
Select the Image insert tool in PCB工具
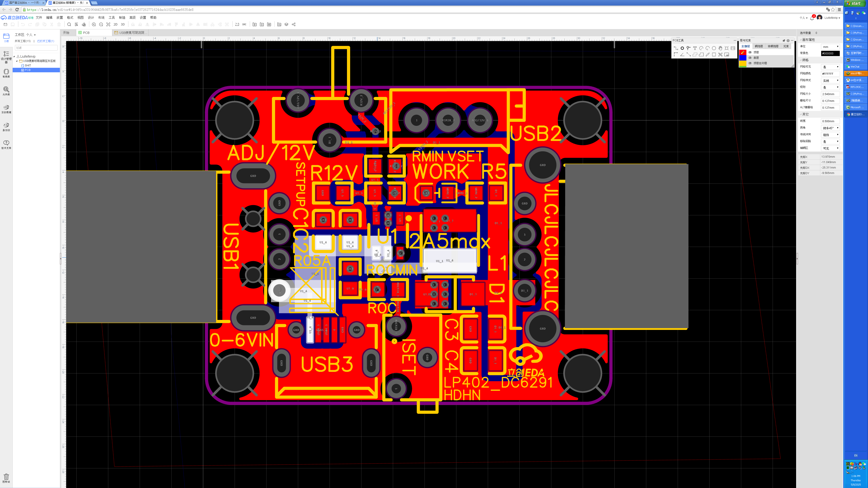tap(733, 48)
